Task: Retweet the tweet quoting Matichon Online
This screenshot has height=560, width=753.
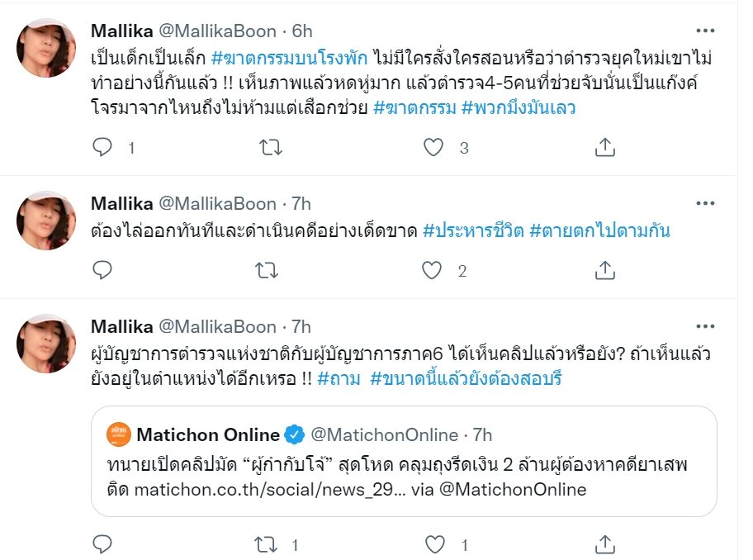Action: point(270,544)
